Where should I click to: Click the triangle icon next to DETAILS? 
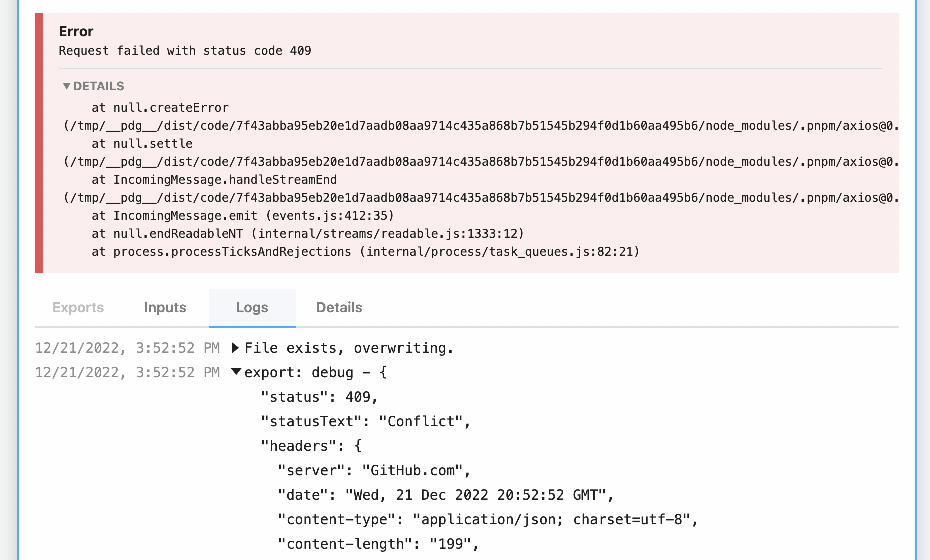68,86
